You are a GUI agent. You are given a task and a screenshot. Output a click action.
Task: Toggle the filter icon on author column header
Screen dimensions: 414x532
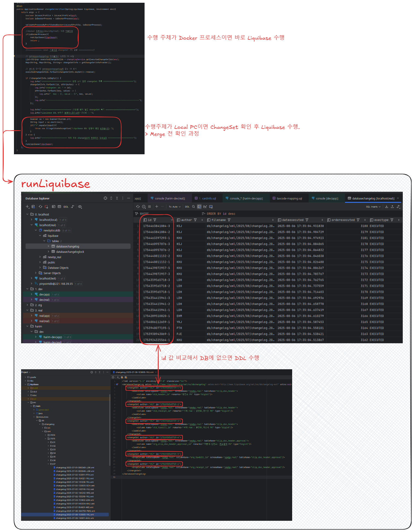click(x=195, y=220)
